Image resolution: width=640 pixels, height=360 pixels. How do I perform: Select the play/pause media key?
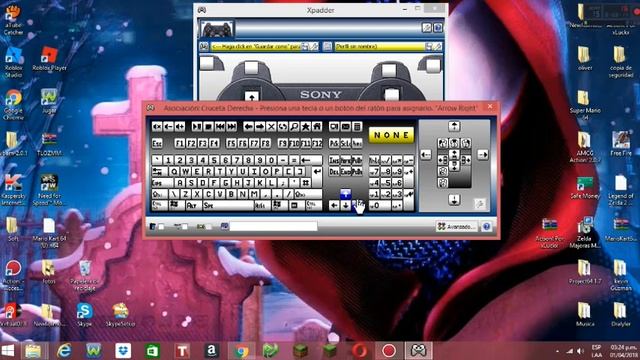coord(197,127)
